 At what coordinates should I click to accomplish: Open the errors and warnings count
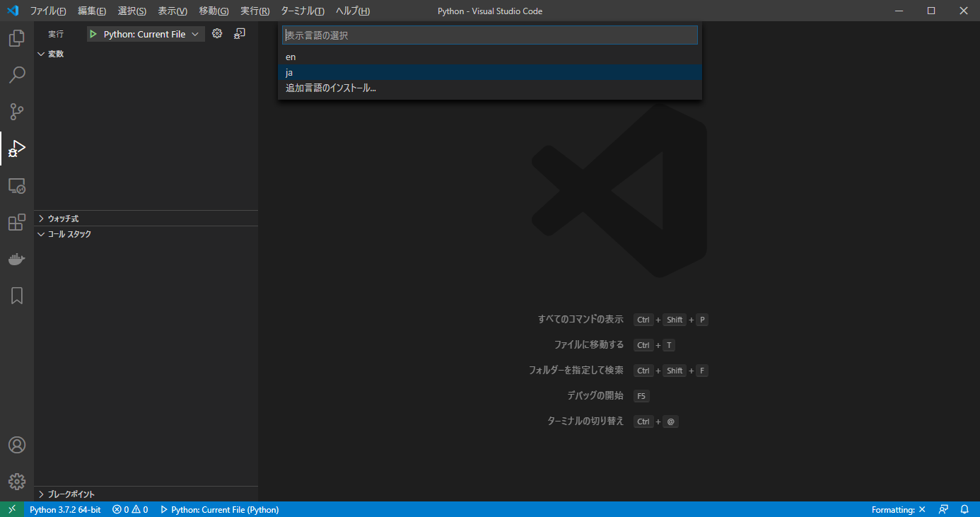click(130, 509)
